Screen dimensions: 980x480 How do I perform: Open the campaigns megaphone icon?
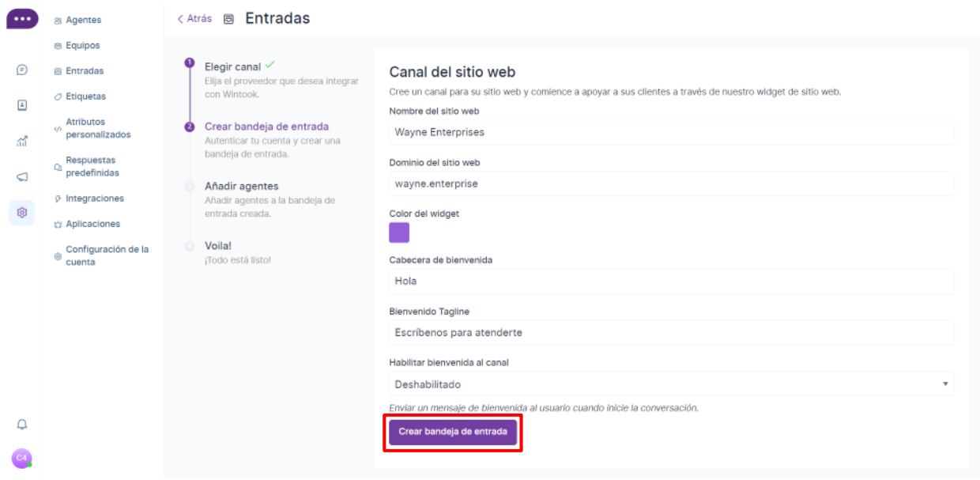click(x=22, y=177)
